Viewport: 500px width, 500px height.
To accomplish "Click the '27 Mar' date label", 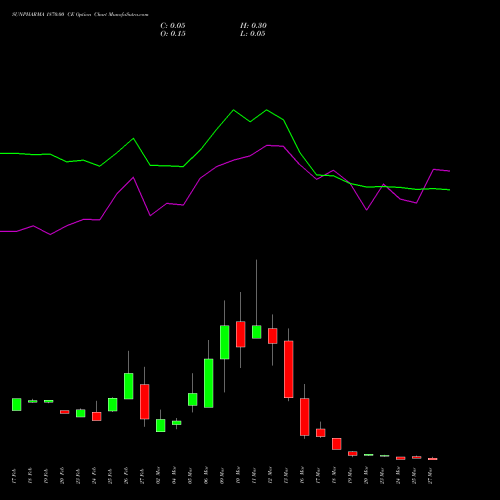I will 430,476.
